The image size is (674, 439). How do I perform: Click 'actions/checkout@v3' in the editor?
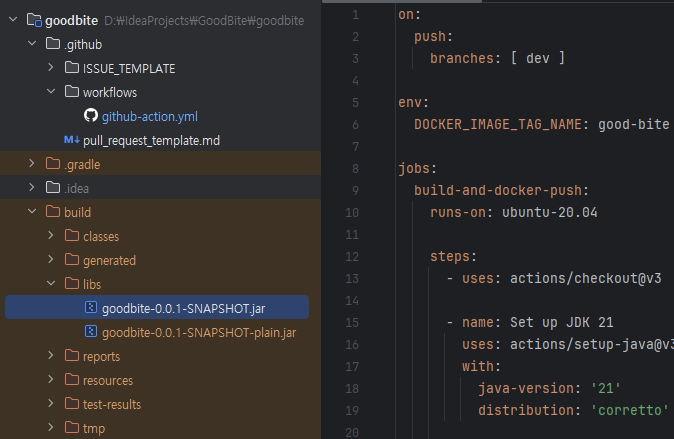click(585, 278)
